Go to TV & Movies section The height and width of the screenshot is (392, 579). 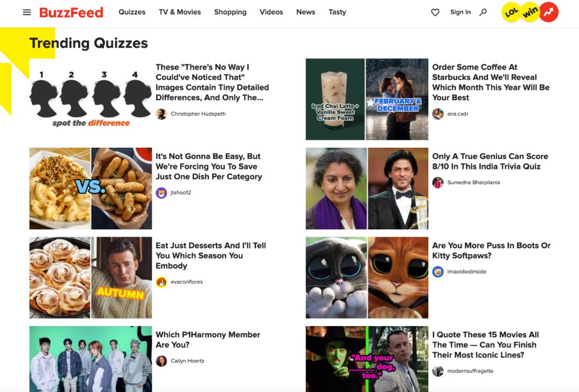180,12
